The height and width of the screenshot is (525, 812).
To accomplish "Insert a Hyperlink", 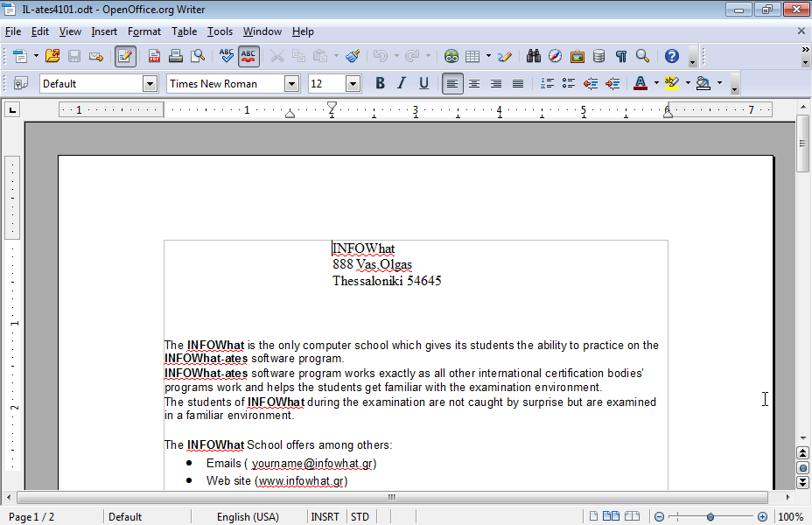I will (451, 56).
